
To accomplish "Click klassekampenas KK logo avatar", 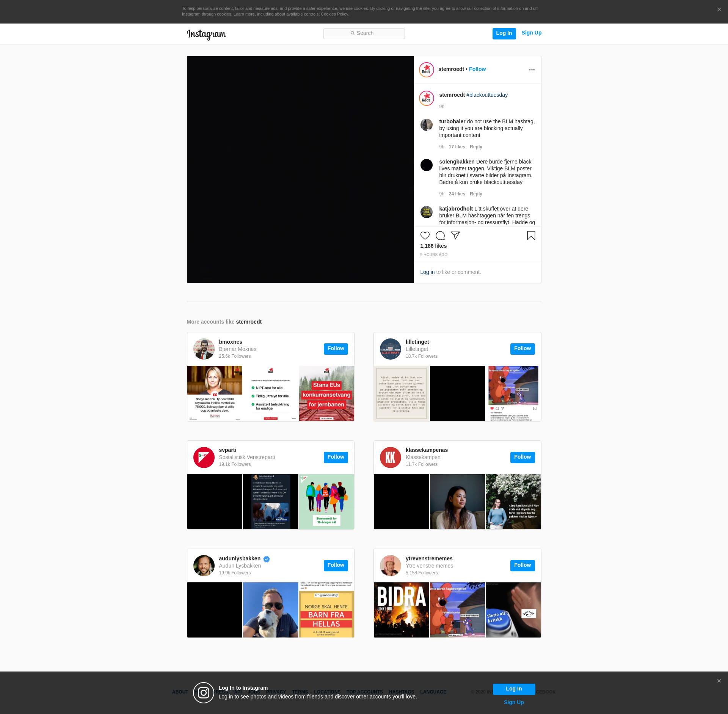I will 391,458.
